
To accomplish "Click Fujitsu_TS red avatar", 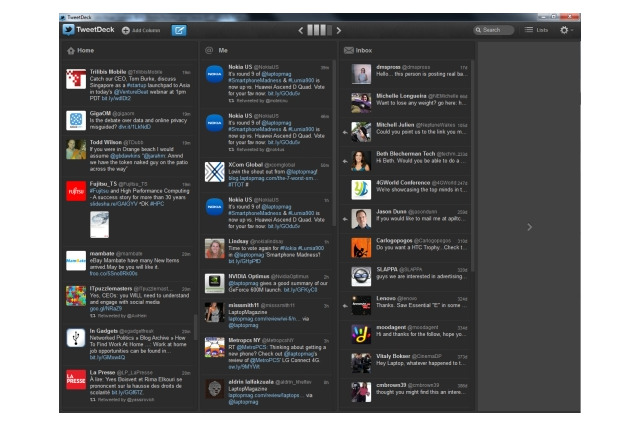I will (x=76, y=191).
